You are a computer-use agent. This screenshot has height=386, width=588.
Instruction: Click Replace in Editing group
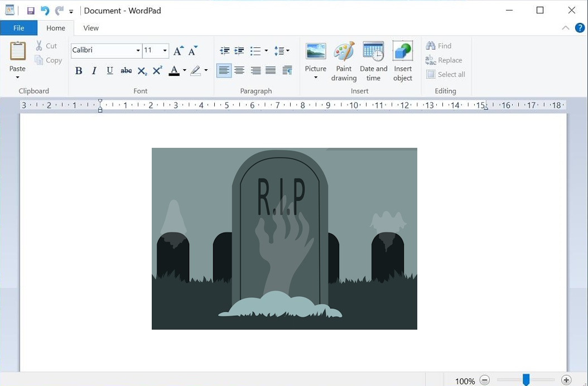click(444, 60)
